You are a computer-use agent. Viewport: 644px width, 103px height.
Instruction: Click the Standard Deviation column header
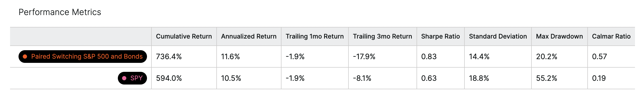pos(498,36)
